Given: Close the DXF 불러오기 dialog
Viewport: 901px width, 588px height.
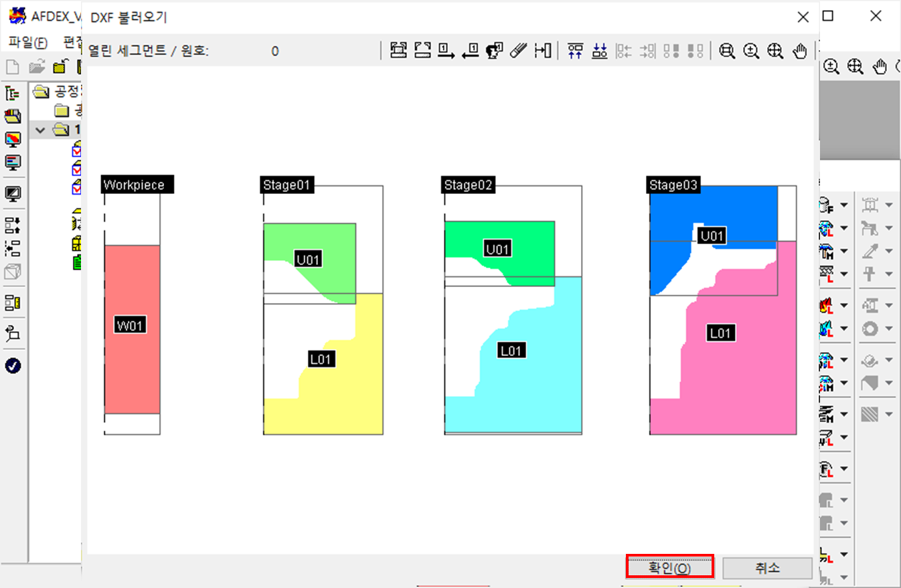Looking at the screenshot, I should (x=803, y=17).
